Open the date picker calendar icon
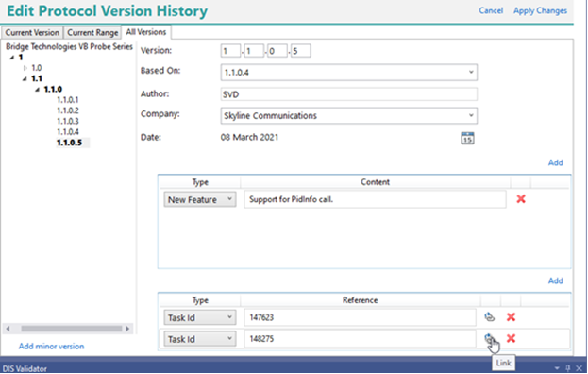588x374 pixels. pyautogui.click(x=467, y=138)
